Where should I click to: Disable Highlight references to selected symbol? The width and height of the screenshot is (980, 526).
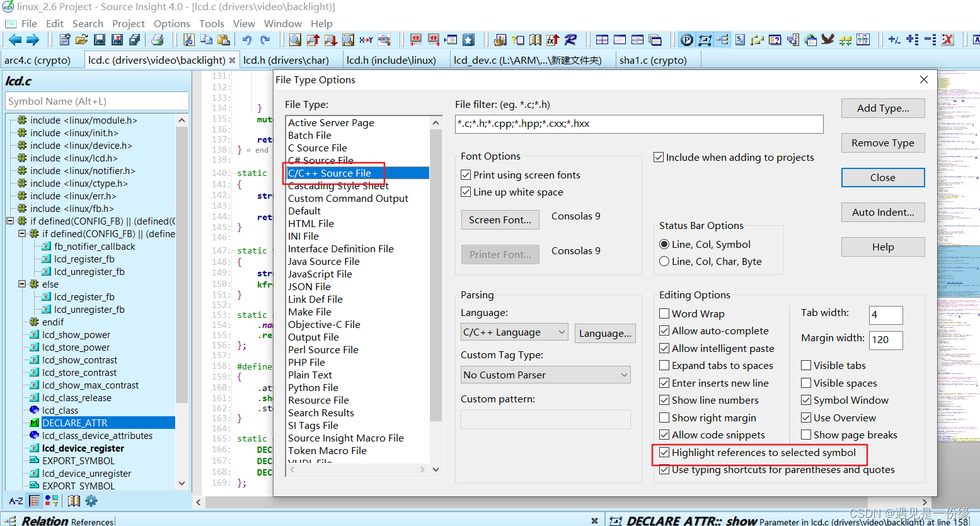click(x=664, y=453)
